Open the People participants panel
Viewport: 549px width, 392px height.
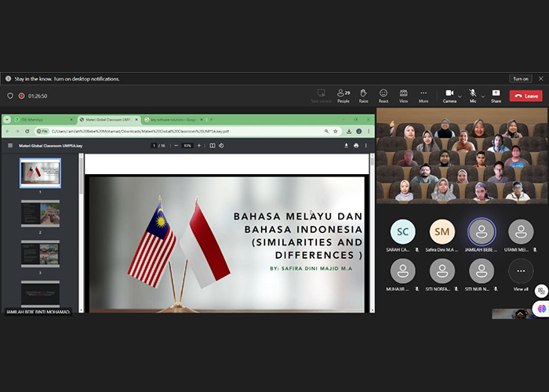click(x=344, y=96)
